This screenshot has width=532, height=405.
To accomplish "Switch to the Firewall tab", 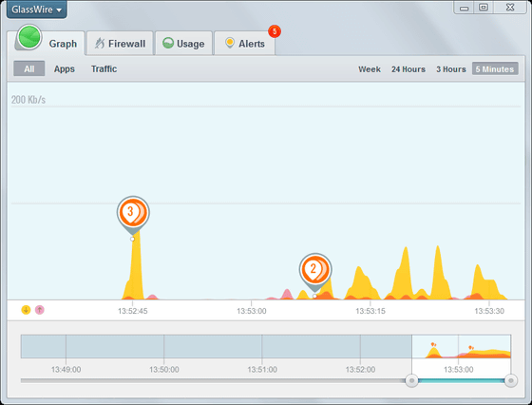I will 120,44.
